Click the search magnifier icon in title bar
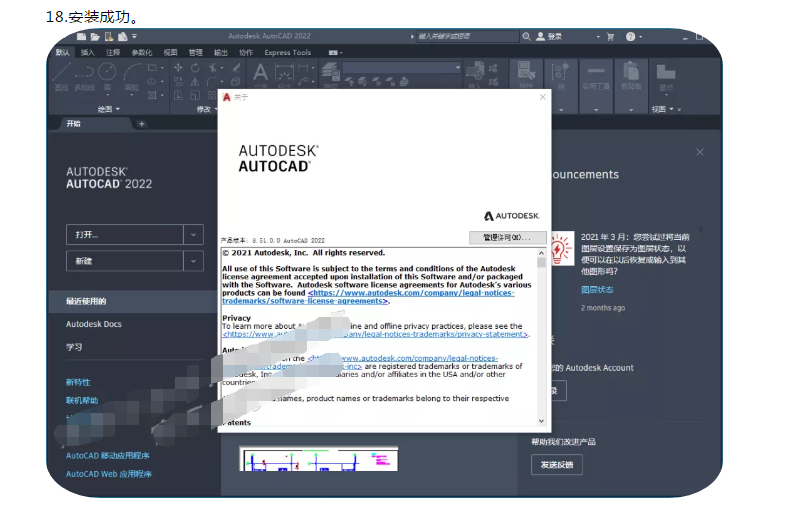The height and width of the screenshot is (506, 808). tap(526, 37)
